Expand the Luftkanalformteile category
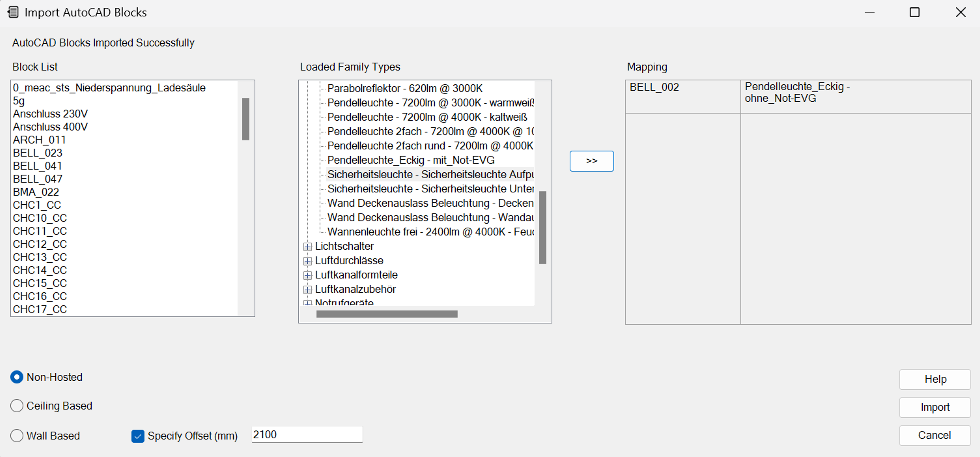The height and width of the screenshot is (457, 980). click(307, 275)
